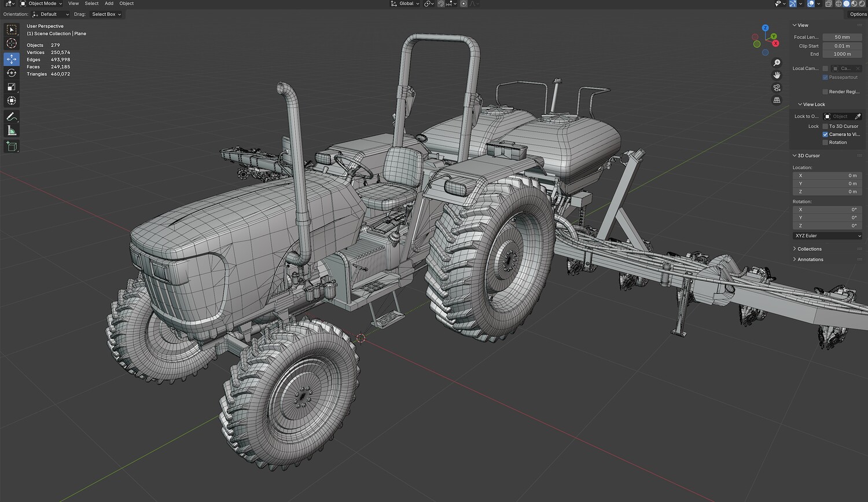Activate the Transform tool

12,101
